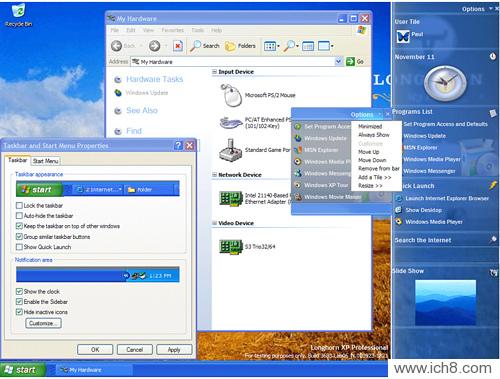500x379 pixels.
Task: Click the Customize... button
Action: click(43, 323)
